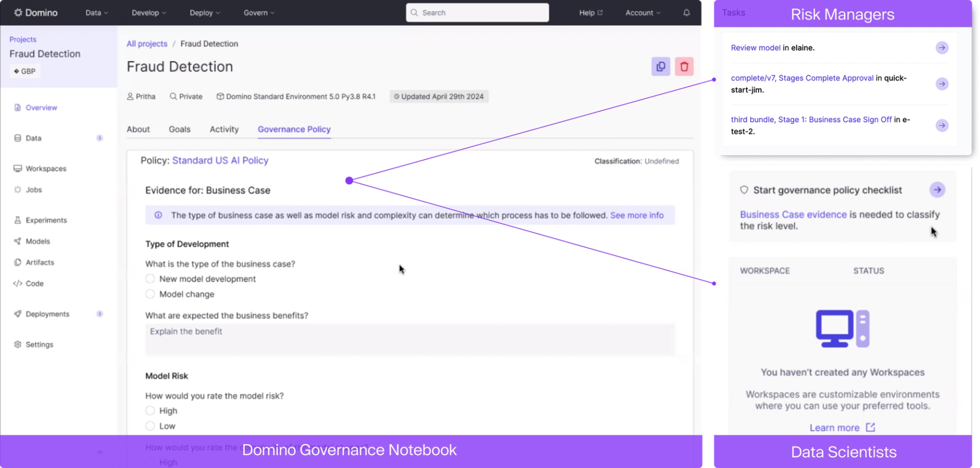Click the Updated April 29th 2024 badge
The image size is (980, 468).
pos(439,97)
